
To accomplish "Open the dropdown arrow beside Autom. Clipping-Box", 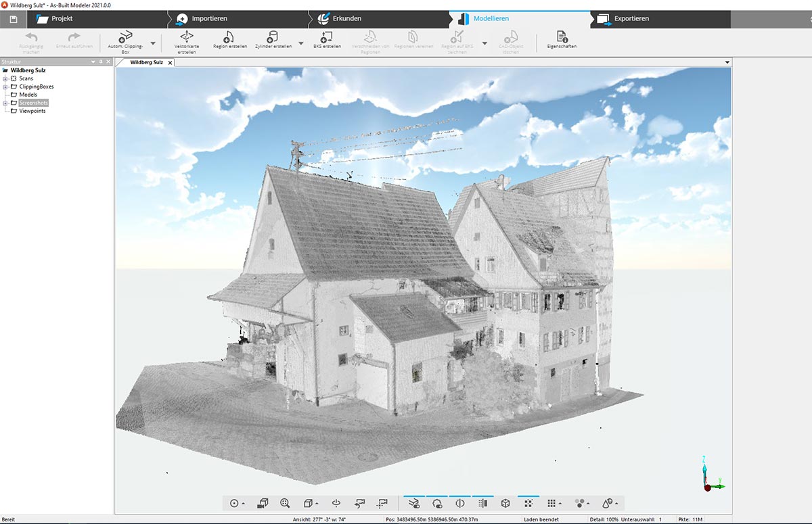I will point(153,43).
